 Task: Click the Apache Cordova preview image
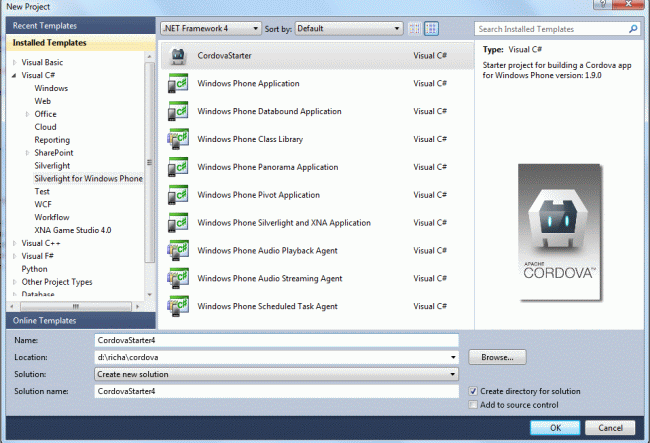tap(560, 232)
